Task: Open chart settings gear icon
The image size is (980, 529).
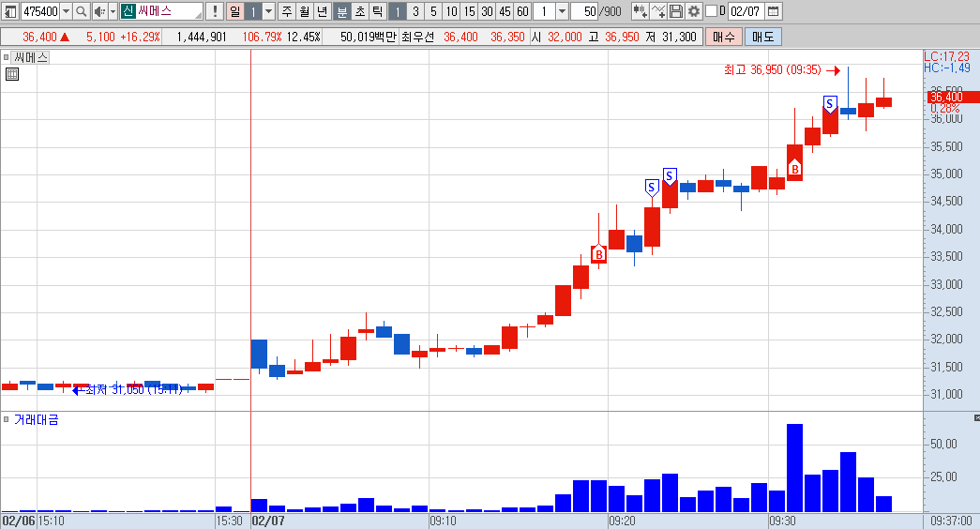Action: tap(694, 11)
